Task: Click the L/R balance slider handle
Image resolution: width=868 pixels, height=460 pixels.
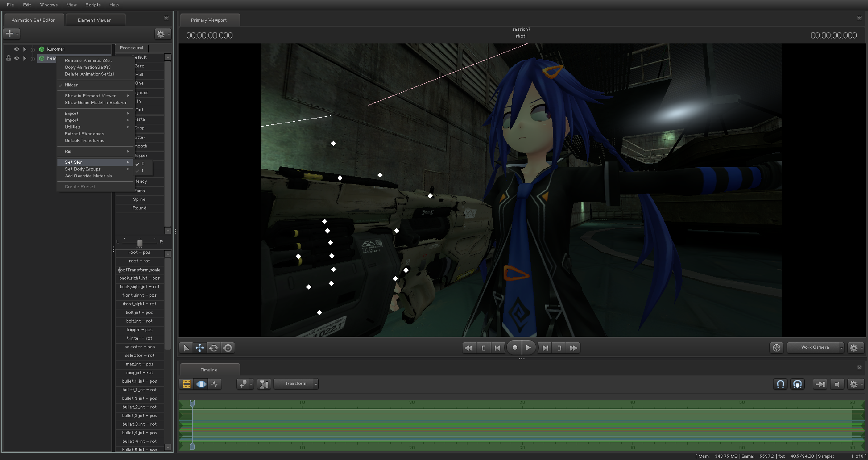Action: click(140, 242)
